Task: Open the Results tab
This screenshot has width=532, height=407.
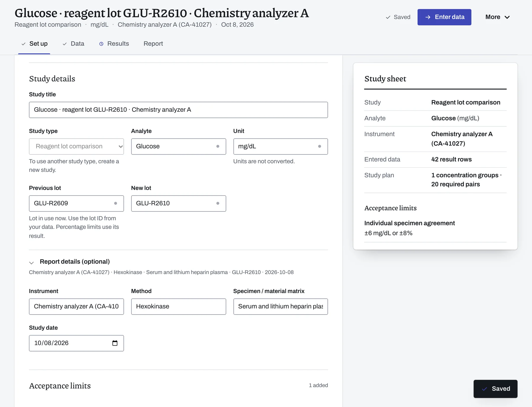Action: point(114,44)
